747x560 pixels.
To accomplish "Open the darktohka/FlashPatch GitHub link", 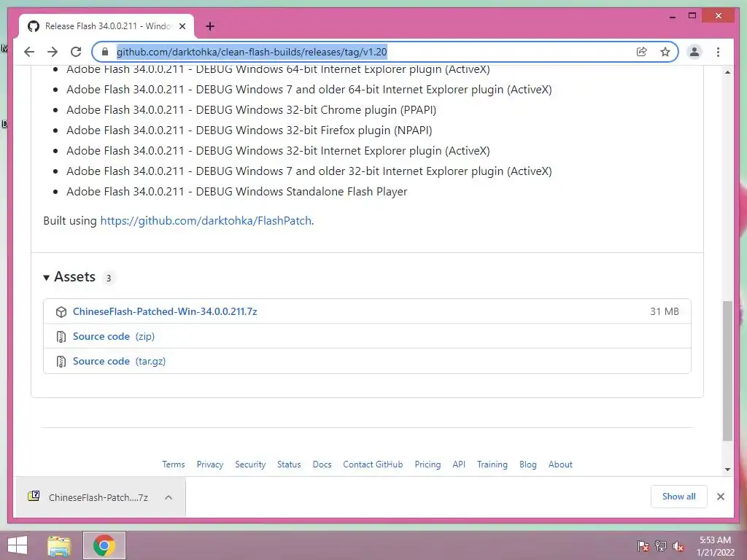I will [206, 220].
